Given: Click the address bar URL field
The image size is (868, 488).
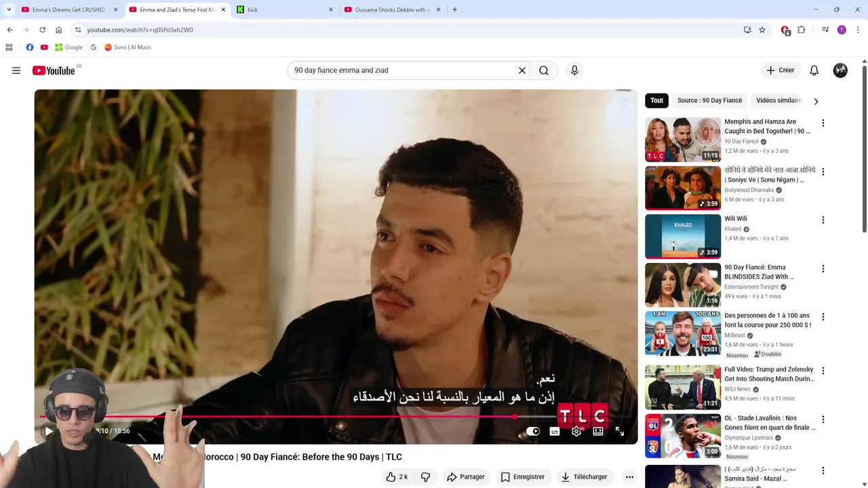Looking at the screenshot, I should (x=407, y=30).
